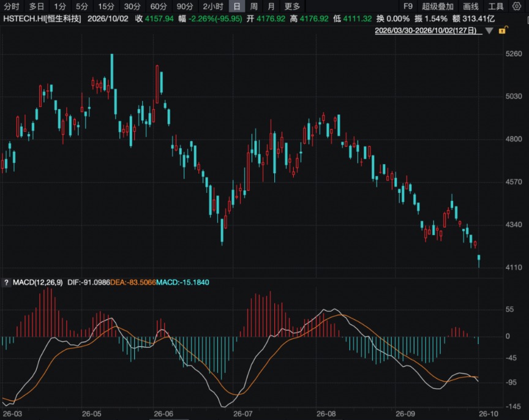Screen dimensions: 529x420
Task: Click the 4110 price axis label
Action: click(x=514, y=268)
